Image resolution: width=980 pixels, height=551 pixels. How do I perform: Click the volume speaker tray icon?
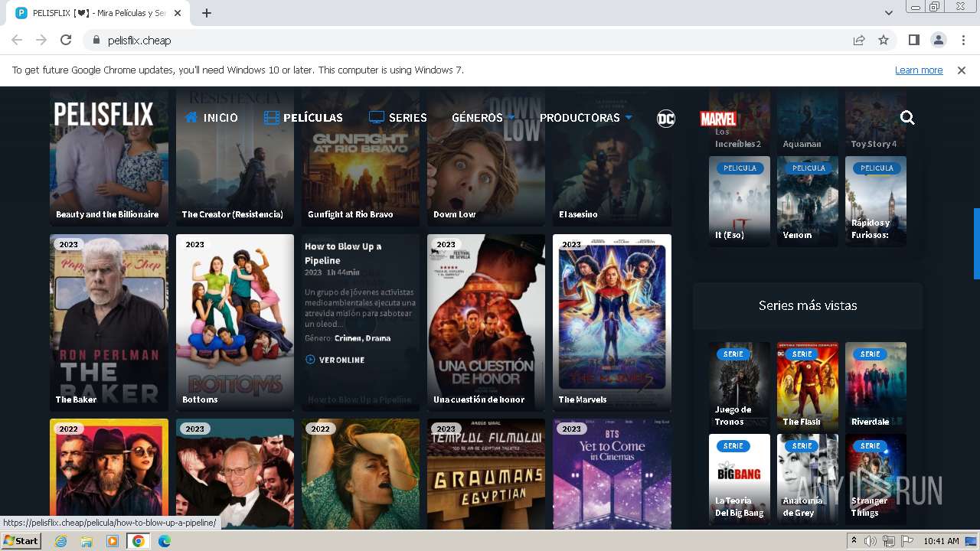[x=871, y=541]
